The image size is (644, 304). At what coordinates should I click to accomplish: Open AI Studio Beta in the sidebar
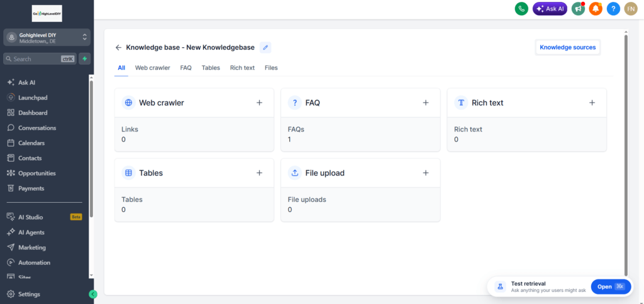coord(45,217)
